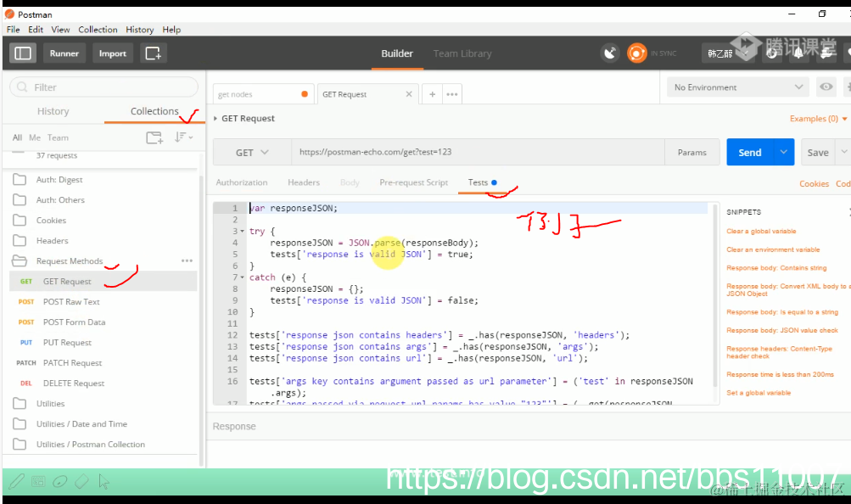The image size is (851, 504).
Task: Click the satellite dish interceptor icon
Action: 611,53
